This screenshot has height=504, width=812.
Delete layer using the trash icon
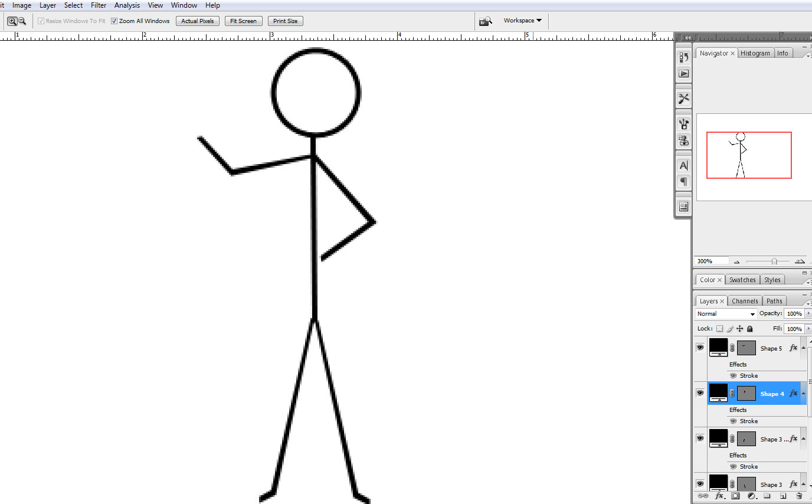pyautogui.click(x=798, y=496)
